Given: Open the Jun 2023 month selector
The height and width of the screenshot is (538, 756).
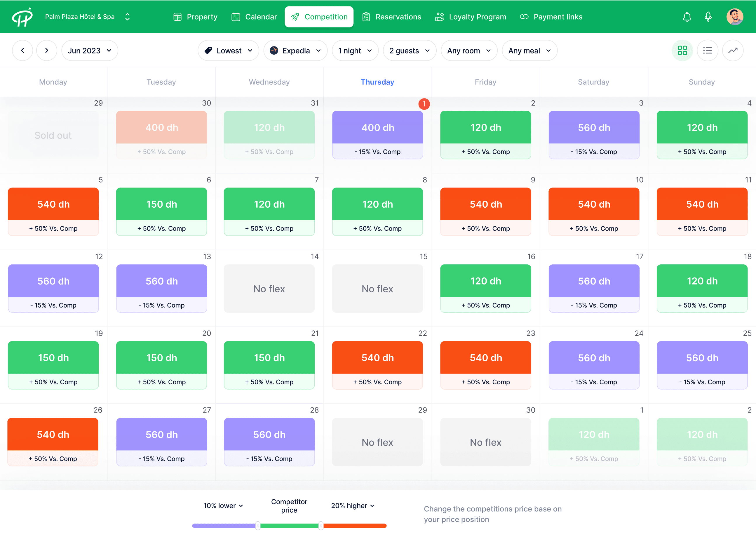Looking at the screenshot, I should coord(89,50).
